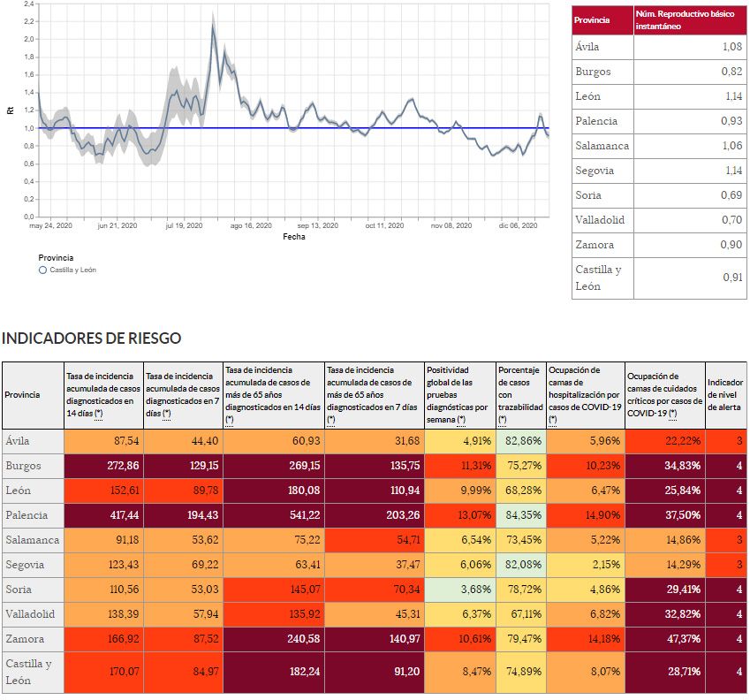
Task: Click Ávila's alert level indicator cell
Action: 726,440
